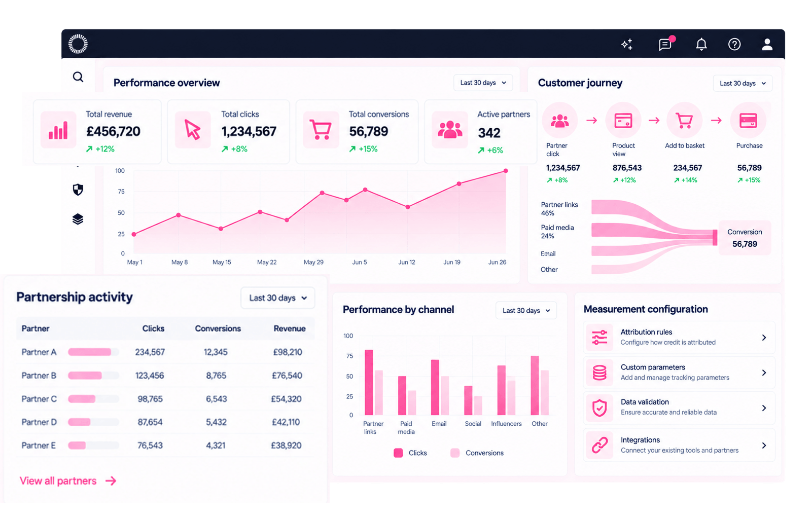Click the Revenue column header
Viewport: 812px width, 519px height.
click(290, 328)
